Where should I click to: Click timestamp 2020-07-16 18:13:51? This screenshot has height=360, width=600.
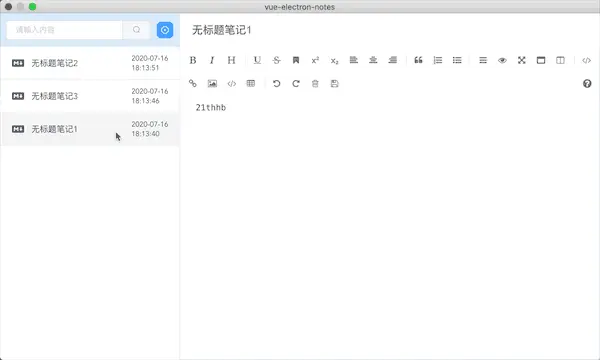150,63
